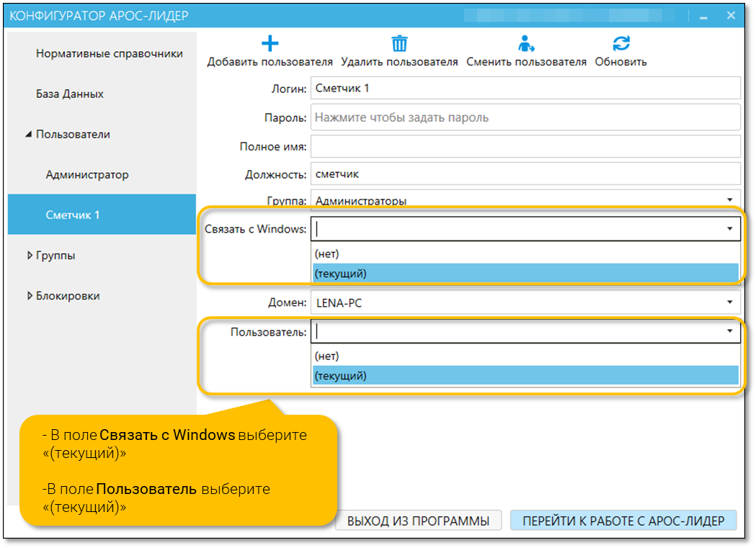Image resolution: width=756 pixels, height=548 pixels.
Task: Select the Пользователи tree node
Action: pos(73,135)
